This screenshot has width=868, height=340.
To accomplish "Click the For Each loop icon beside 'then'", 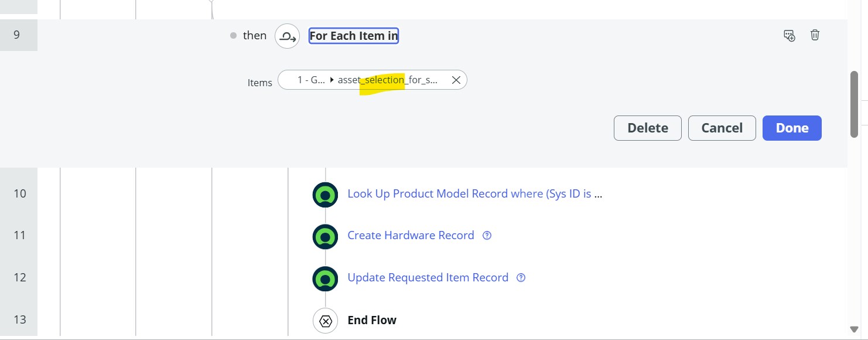I will pyautogui.click(x=286, y=35).
